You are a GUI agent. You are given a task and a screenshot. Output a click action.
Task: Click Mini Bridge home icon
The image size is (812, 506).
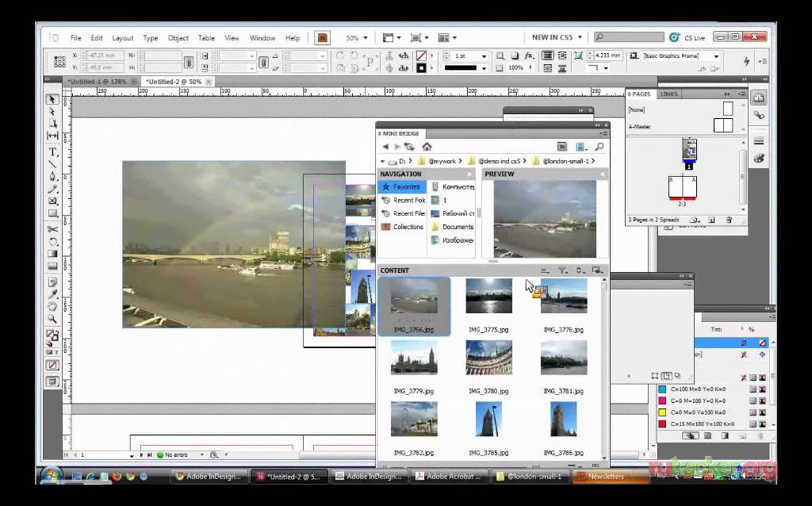427,147
